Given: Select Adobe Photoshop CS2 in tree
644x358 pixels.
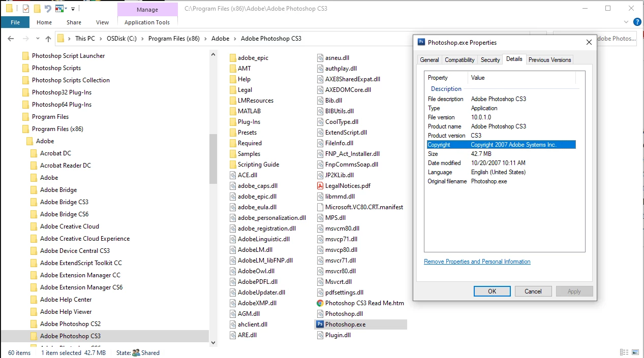Looking at the screenshot, I should click(x=71, y=324).
